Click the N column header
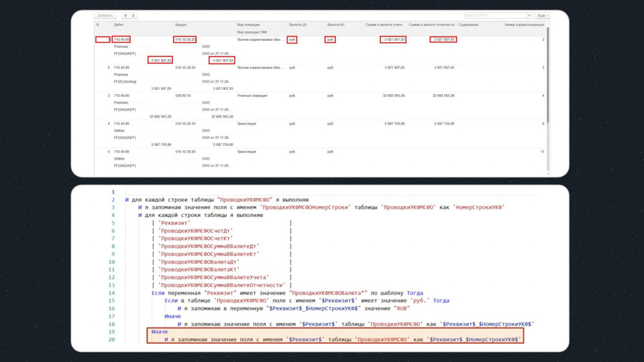The image size is (644, 362). pos(97,25)
